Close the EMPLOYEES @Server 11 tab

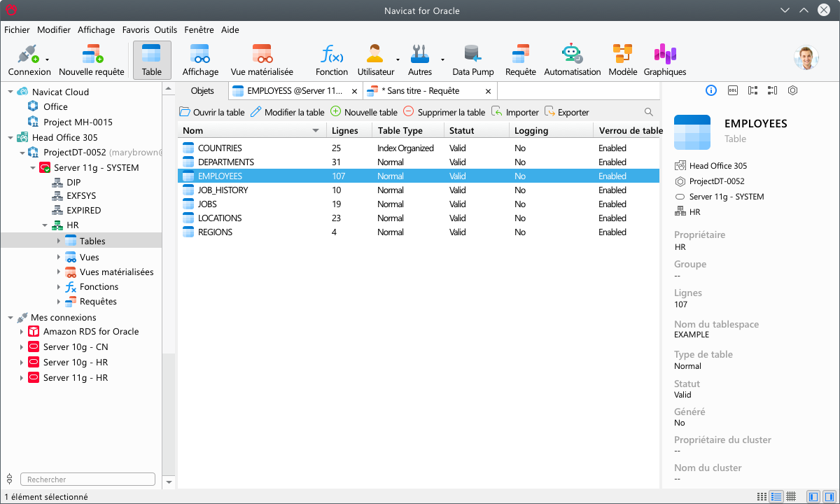click(355, 91)
